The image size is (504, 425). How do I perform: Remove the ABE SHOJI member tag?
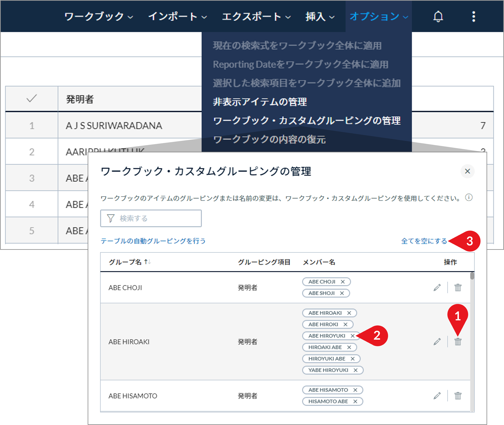click(342, 293)
